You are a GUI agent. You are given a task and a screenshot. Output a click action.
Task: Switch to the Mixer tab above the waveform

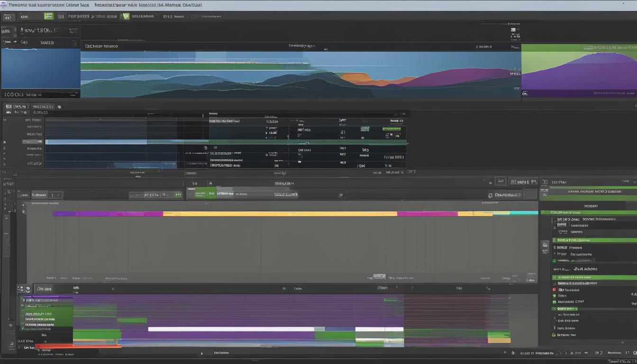coord(43,107)
